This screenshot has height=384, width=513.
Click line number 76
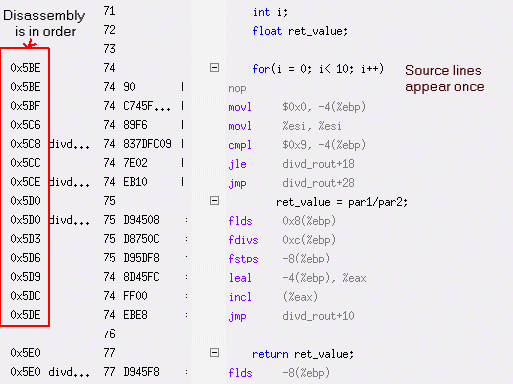click(x=109, y=334)
